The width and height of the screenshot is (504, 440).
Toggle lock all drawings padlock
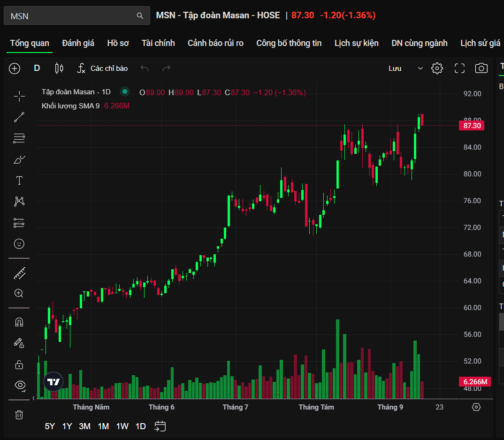19,364
